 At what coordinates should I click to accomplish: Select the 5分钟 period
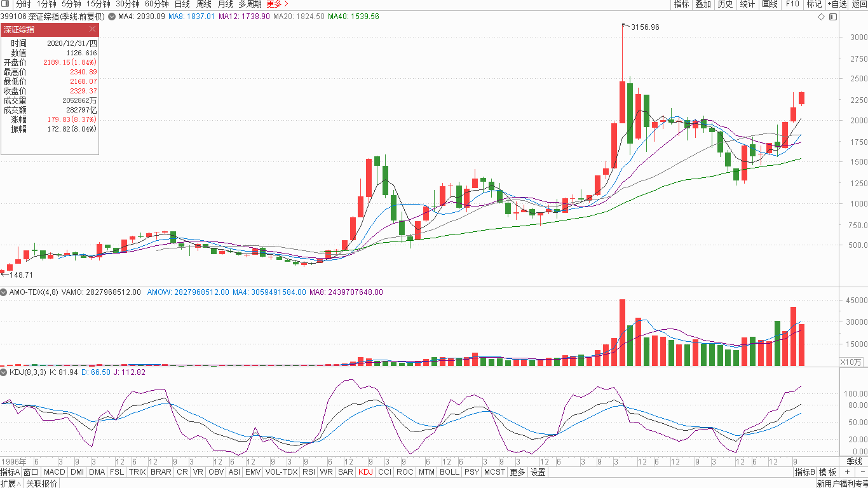click(x=71, y=4)
